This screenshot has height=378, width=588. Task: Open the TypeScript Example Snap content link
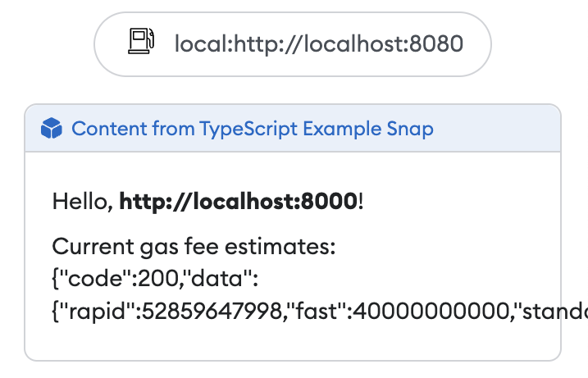pyautogui.click(x=253, y=129)
